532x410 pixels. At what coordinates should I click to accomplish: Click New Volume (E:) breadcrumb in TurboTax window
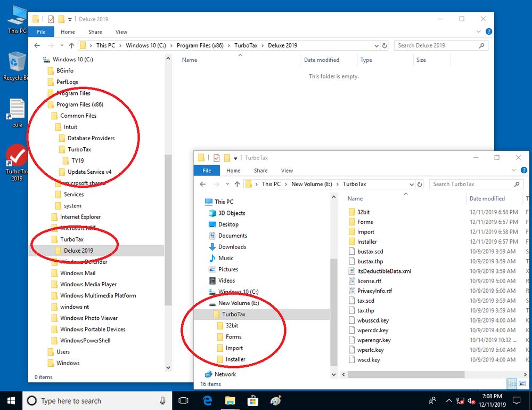312,184
